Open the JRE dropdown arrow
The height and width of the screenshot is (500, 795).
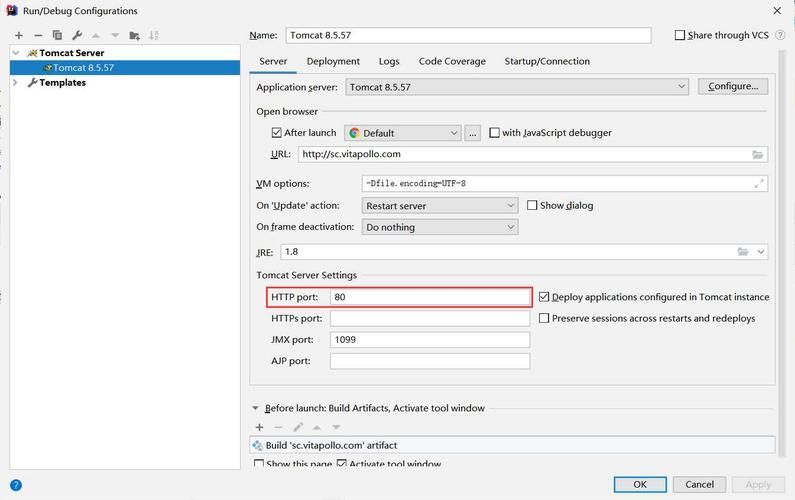pyautogui.click(x=761, y=252)
